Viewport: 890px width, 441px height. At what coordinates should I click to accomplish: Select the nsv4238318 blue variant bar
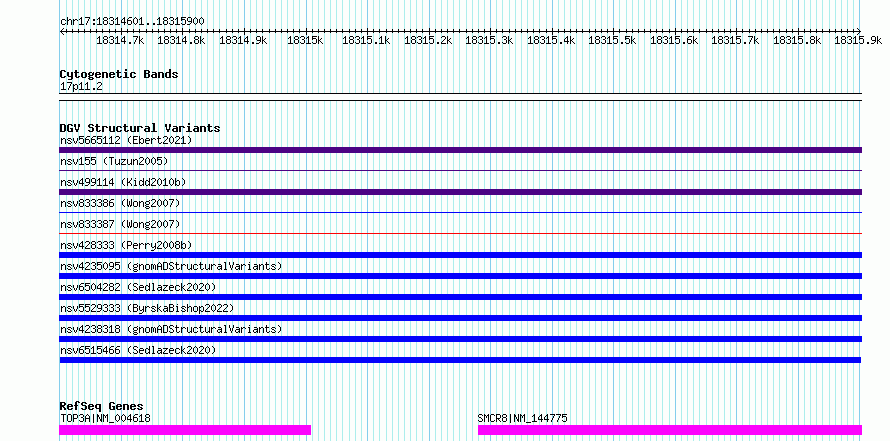(460, 339)
